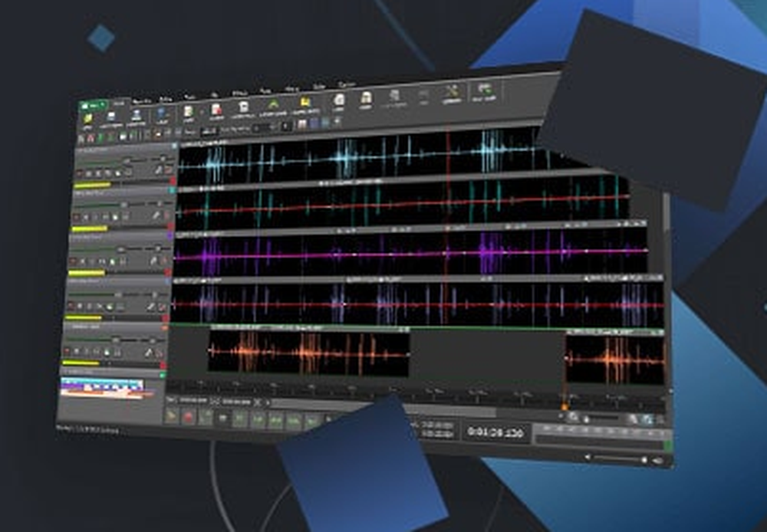Image resolution: width=767 pixels, height=532 pixels.
Task: Mute the blue-violet waveform track
Action: pos(81,306)
